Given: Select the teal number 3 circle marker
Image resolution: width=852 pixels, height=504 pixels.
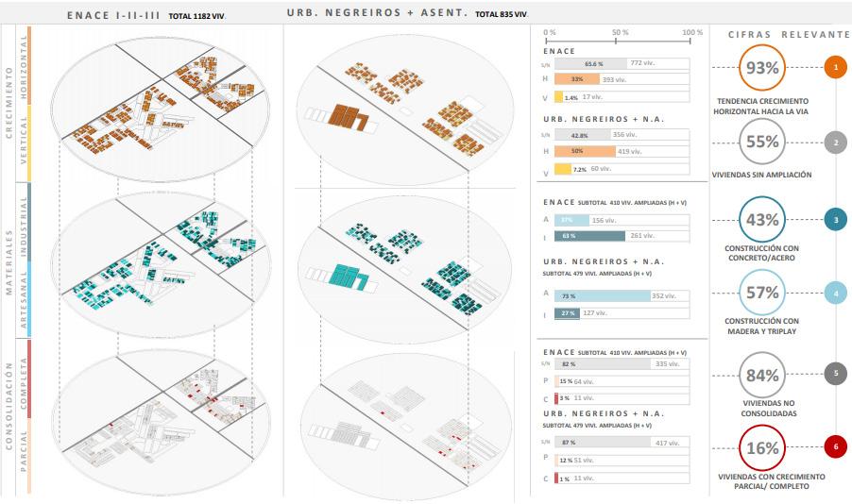Looking at the screenshot, I should [x=836, y=219].
